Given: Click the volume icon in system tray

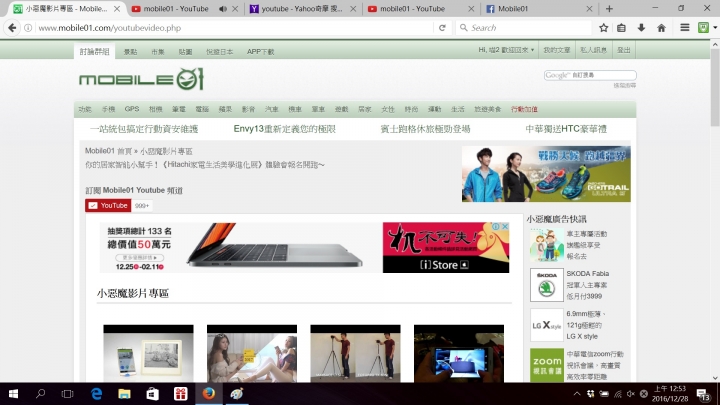Looking at the screenshot, I should click(630, 394).
